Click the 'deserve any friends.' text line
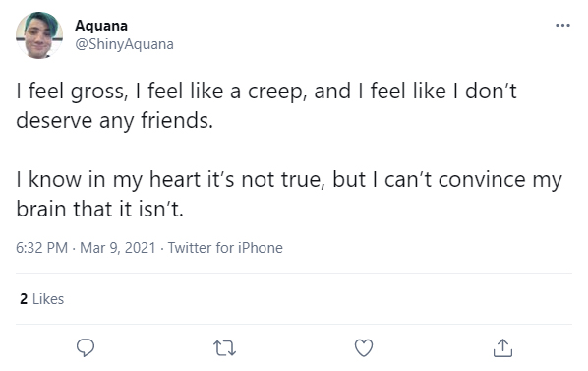Image resolution: width=588 pixels, height=371 pixels. 114,121
